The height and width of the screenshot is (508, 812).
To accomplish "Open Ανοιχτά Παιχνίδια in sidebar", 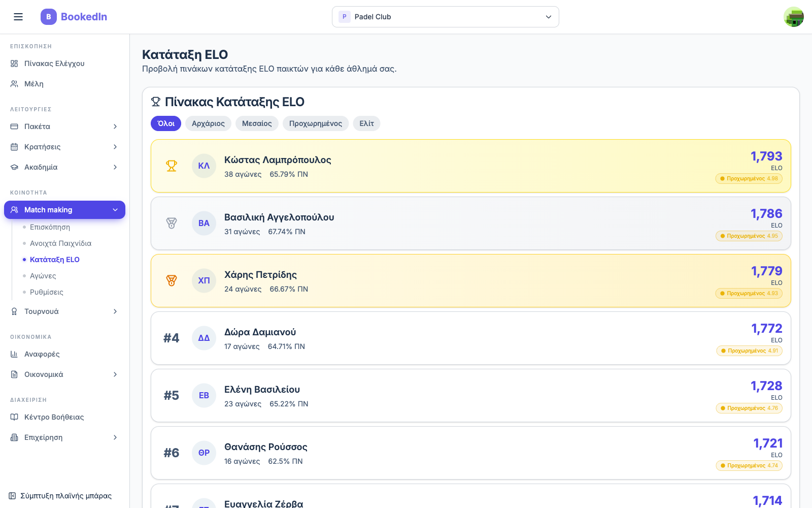I will pyautogui.click(x=60, y=243).
